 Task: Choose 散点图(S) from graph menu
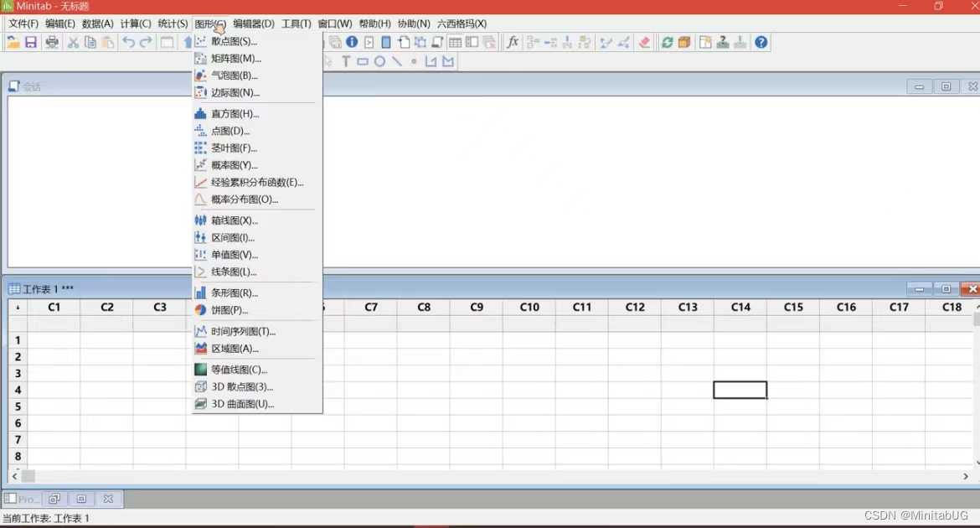point(257,41)
